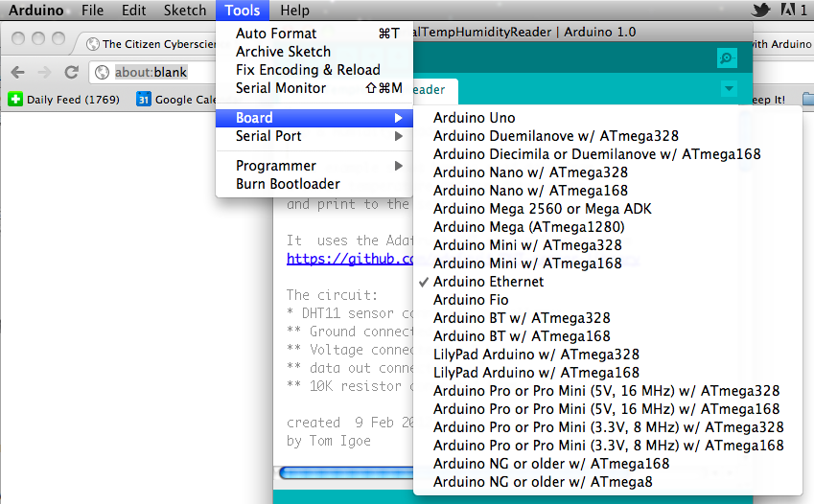Click the Google Calendar 31 icon
Image resolution: width=814 pixels, height=504 pixels.
coord(143,99)
